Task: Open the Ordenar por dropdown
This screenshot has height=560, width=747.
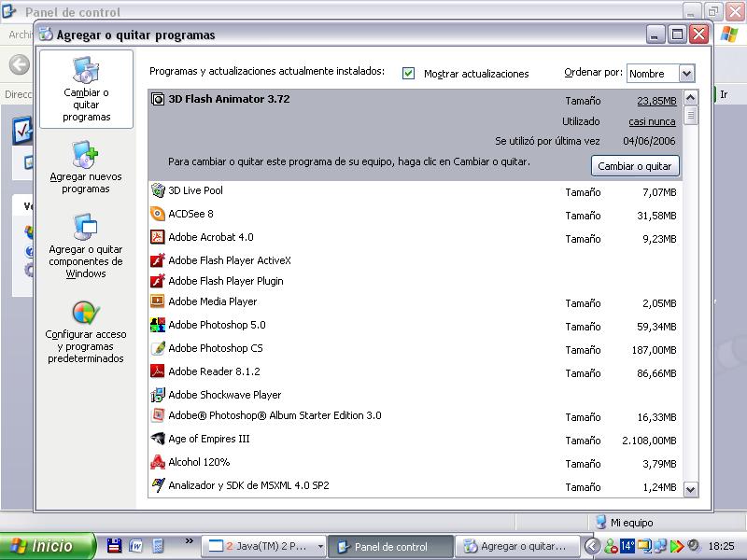Action: (686, 74)
